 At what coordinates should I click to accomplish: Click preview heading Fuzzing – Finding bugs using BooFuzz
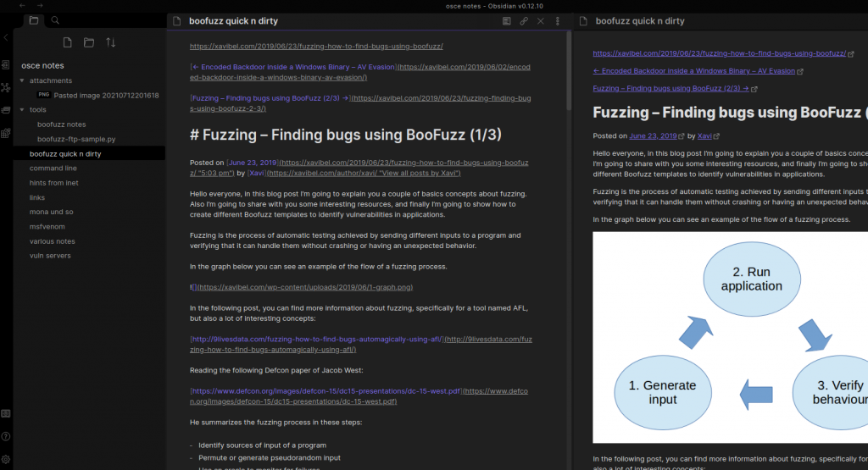(x=730, y=113)
